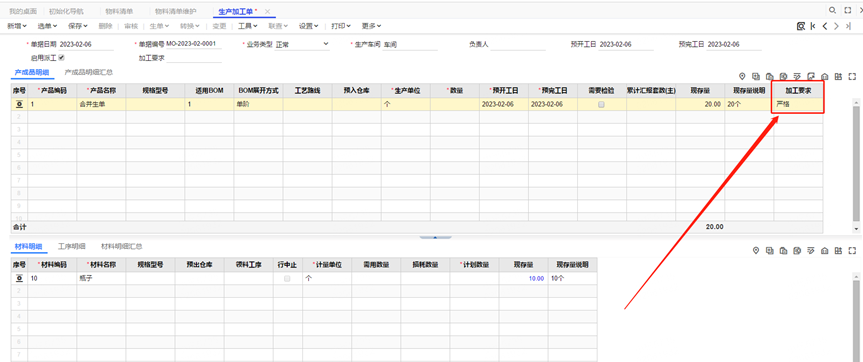Viewport: 863px width, 362px height.
Task: Select the 产成品明细汇总 sub-tab
Action: (89, 72)
